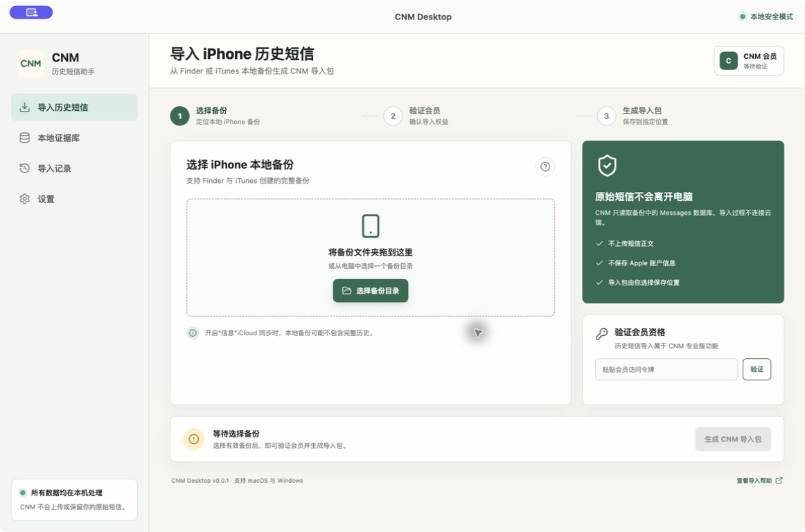
Task: Click the step 1 number circle
Action: click(x=179, y=116)
